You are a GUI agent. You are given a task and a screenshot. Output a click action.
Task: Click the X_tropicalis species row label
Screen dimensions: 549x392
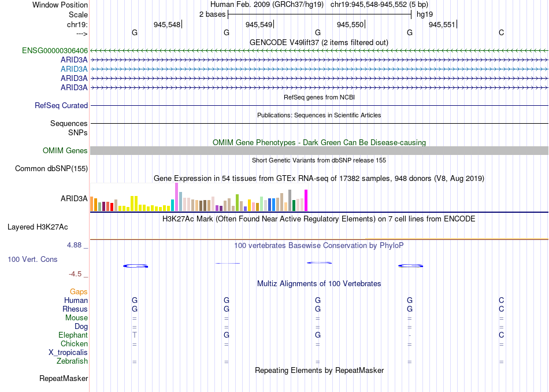point(68,353)
